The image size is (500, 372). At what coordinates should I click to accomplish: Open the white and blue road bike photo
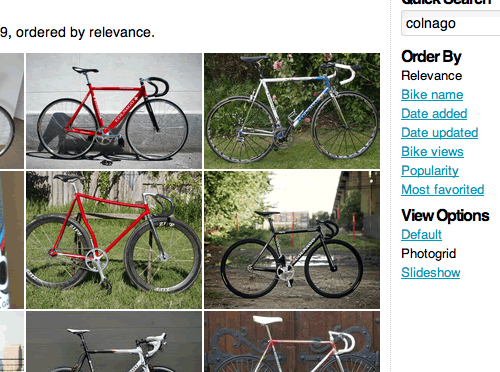pyautogui.click(x=292, y=111)
